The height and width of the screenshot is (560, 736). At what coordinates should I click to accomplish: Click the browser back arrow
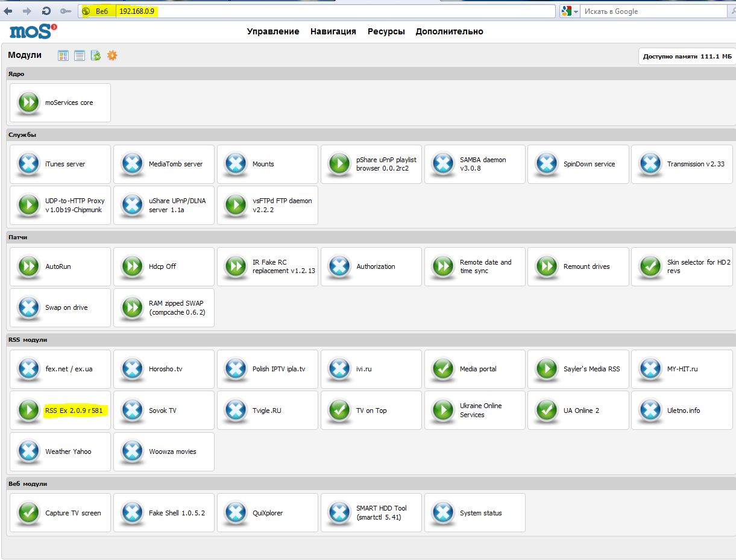tap(8, 11)
